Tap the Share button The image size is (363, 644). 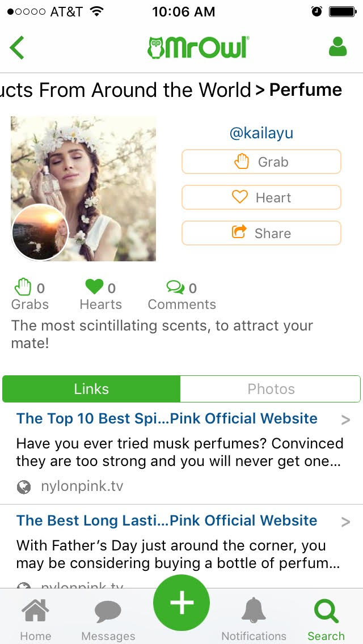tap(261, 234)
